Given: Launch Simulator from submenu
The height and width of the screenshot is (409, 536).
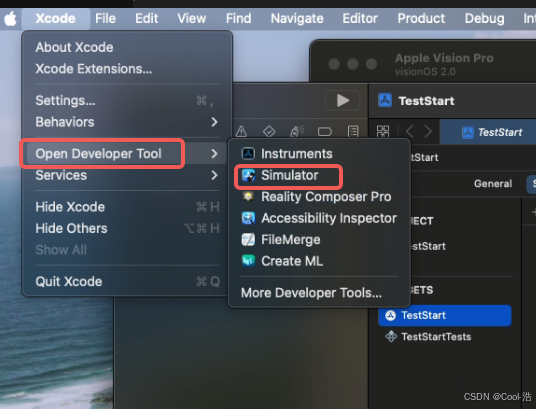Looking at the screenshot, I should 319,175.
